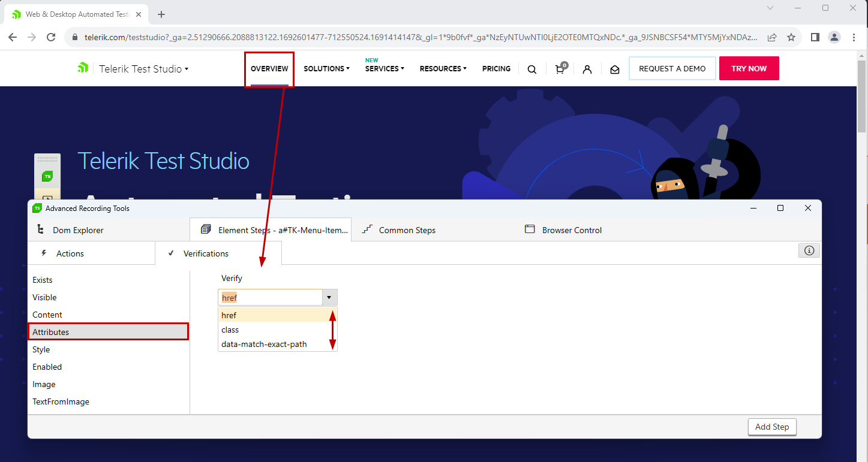Bookmark page with the star icon

(x=791, y=37)
